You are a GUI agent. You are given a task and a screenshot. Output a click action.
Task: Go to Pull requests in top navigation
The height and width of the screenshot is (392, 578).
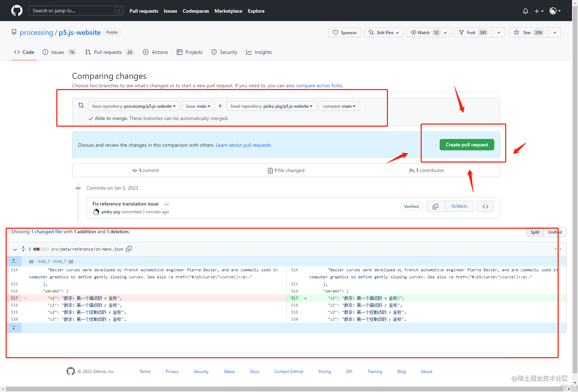click(x=144, y=11)
